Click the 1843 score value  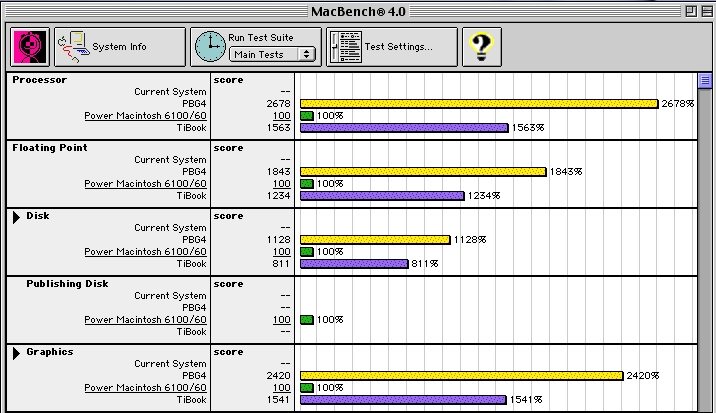tap(279, 172)
